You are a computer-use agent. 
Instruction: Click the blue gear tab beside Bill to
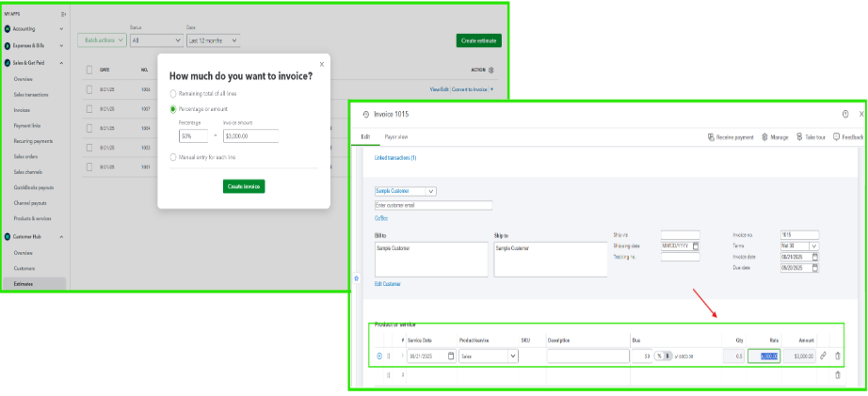click(x=357, y=278)
